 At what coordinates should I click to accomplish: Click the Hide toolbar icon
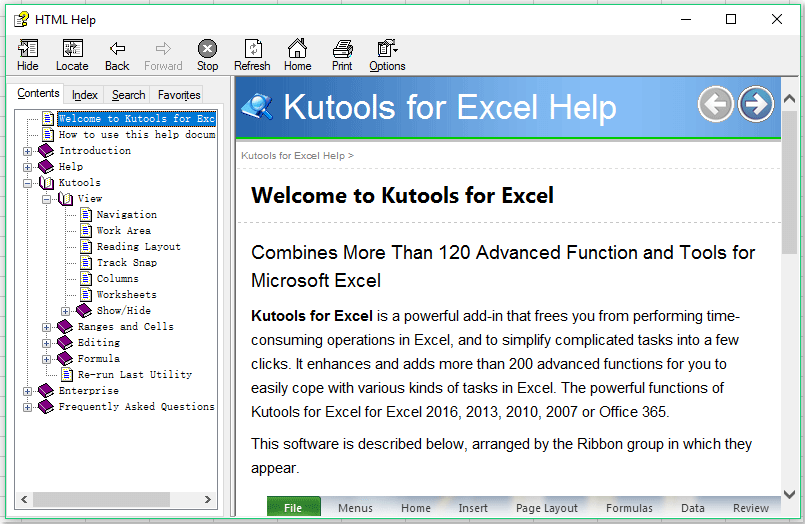click(x=28, y=50)
